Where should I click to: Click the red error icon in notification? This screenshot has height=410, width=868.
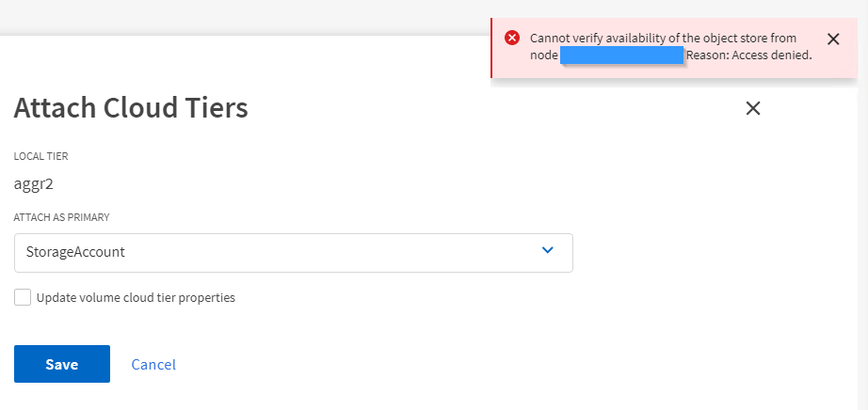512,39
